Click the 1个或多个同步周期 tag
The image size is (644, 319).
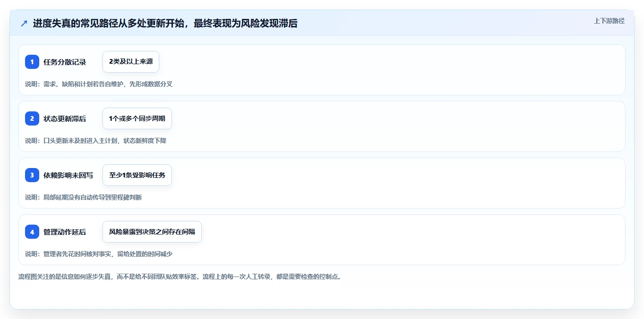pos(137,118)
